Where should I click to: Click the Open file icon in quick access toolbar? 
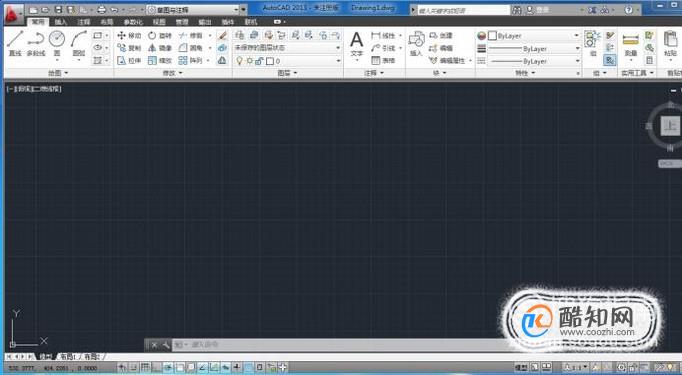pos(45,10)
